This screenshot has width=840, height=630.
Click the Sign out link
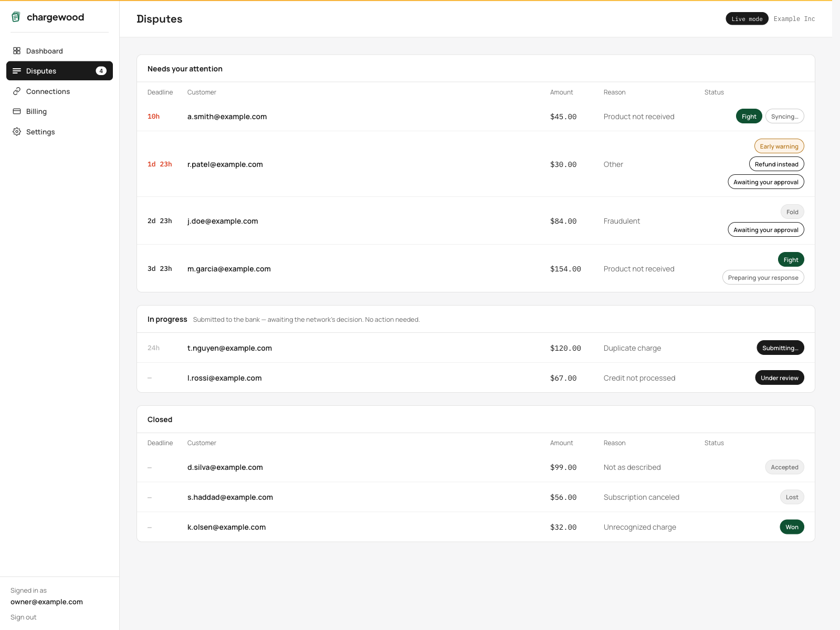(x=24, y=617)
